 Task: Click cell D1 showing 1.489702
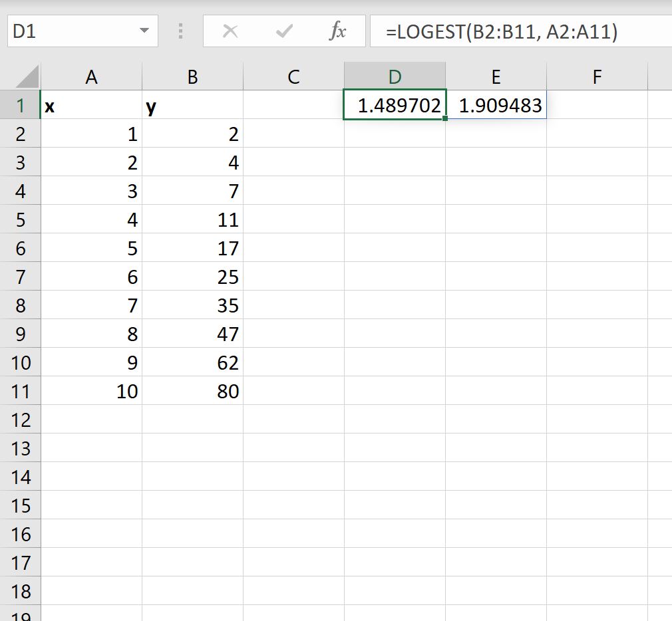(395, 105)
